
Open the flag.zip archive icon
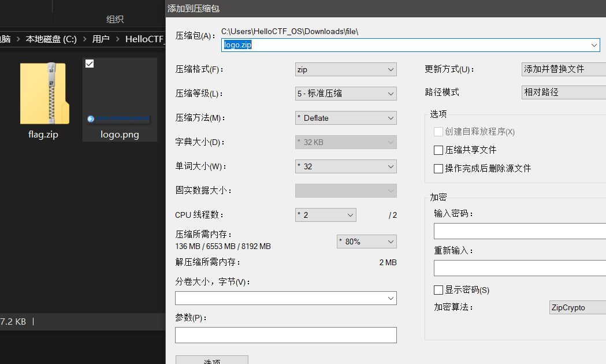tap(43, 94)
